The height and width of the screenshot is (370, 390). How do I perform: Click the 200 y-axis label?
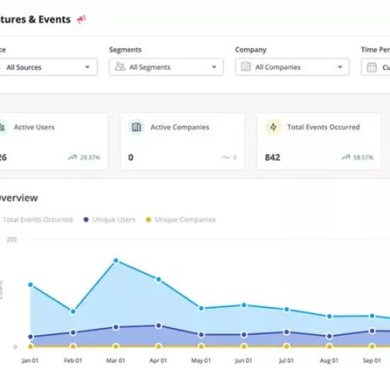(x=12, y=239)
